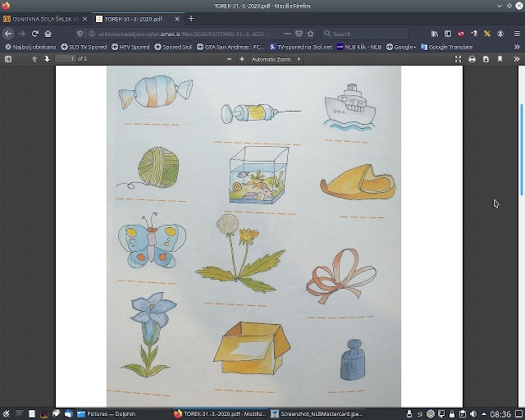Click the Search input field

tap(369, 34)
